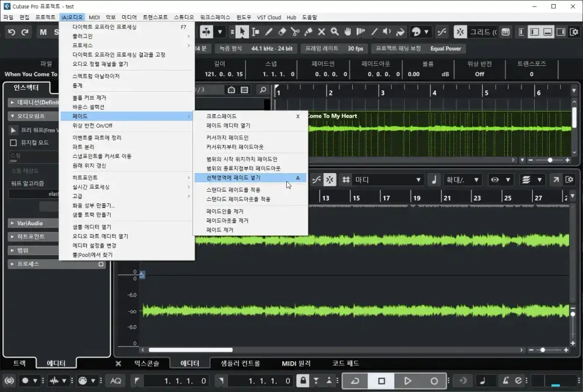Toggle the metronome click in transport bar
This screenshot has height=392, width=583.
505,380
